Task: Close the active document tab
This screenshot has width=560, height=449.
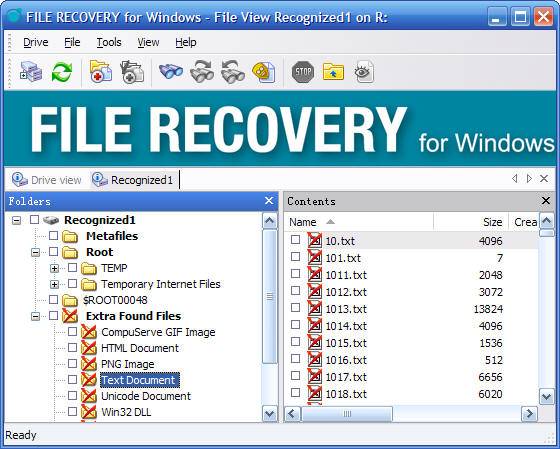Action: (x=544, y=178)
